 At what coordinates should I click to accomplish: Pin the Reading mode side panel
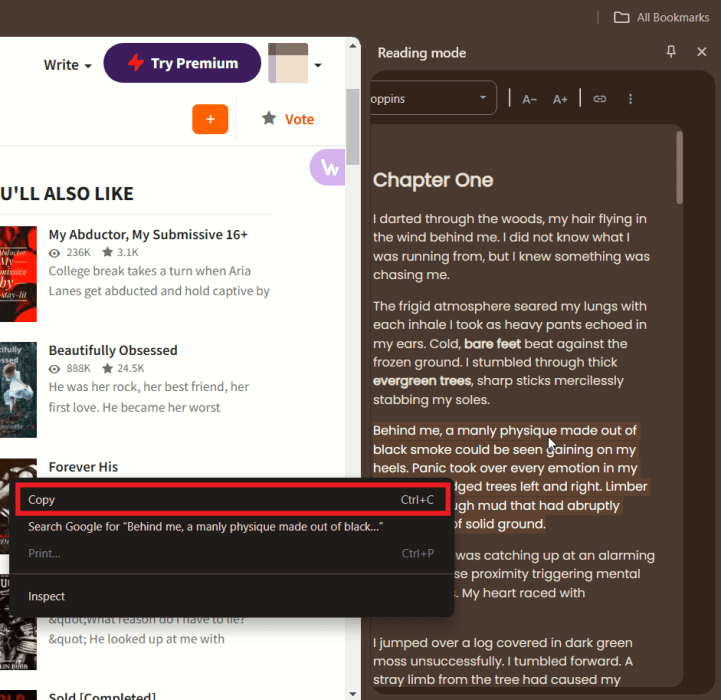point(671,52)
